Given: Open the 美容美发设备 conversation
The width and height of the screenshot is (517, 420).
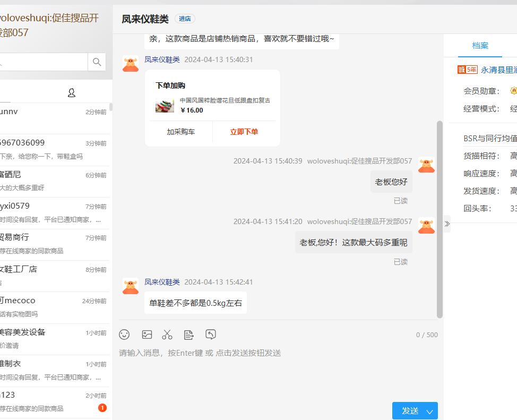Looking at the screenshot, I should [x=54, y=339].
